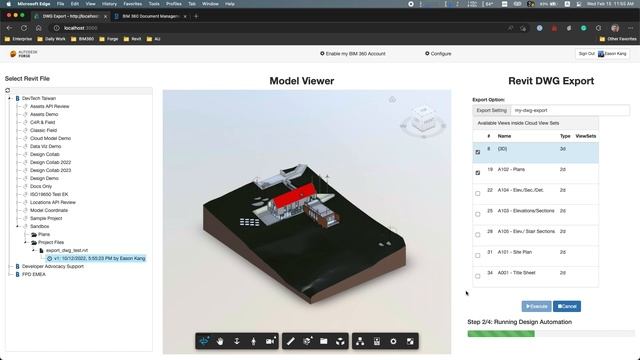Uncheck the A102 - Plans checkbox

pos(478,173)
